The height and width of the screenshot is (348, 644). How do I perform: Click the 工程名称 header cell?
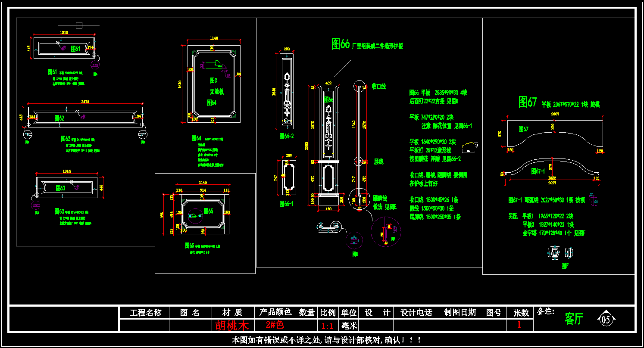point(146,313)
